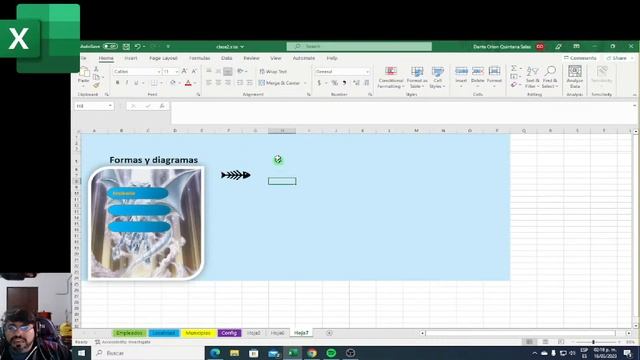Click the Insert Function fx icon
This screenshot has width=640, height=360.
[x=162, y=106]
